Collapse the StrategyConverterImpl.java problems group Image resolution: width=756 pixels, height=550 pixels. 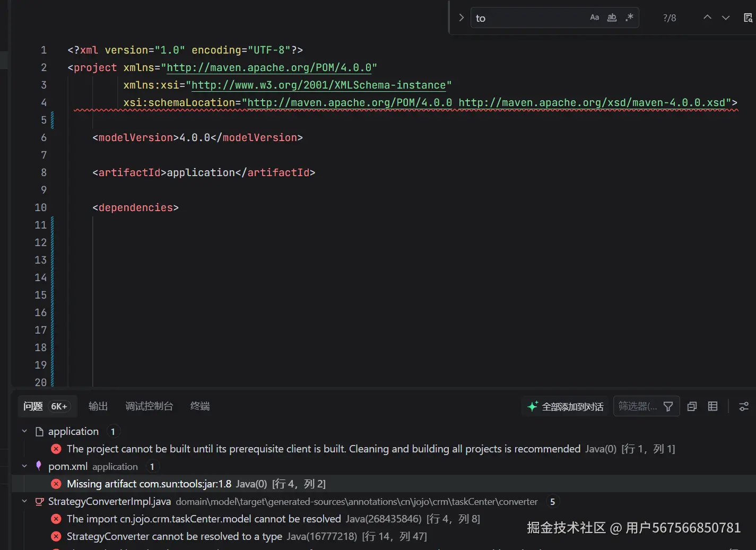[x=24, y=501]
